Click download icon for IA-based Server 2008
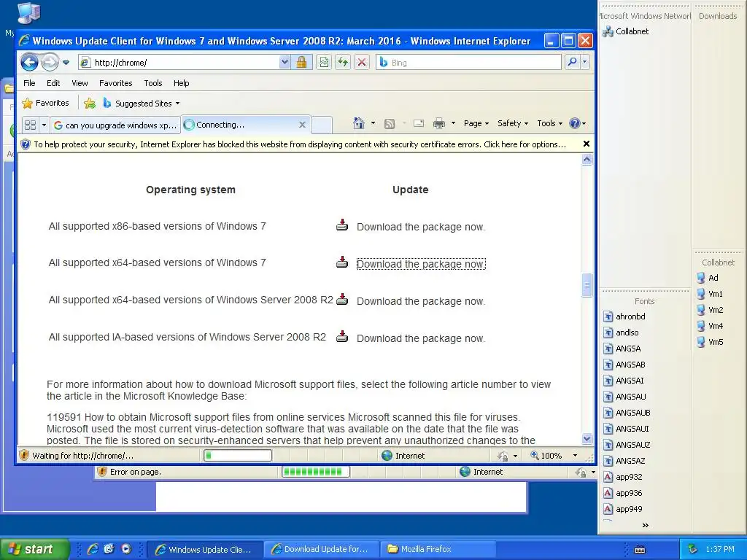 tap(342, 337)
